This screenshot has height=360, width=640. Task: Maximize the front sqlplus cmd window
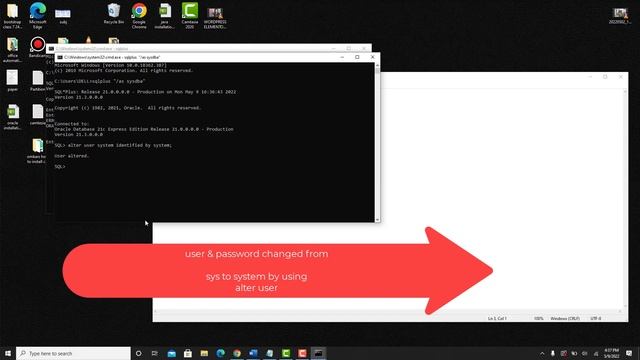click(357, 57)
